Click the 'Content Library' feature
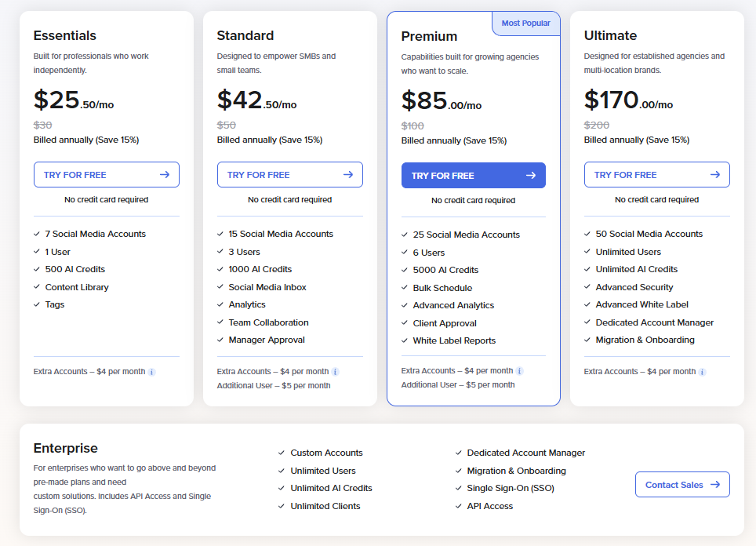This screenshot has width=756, height=546. tap(77, 287)
